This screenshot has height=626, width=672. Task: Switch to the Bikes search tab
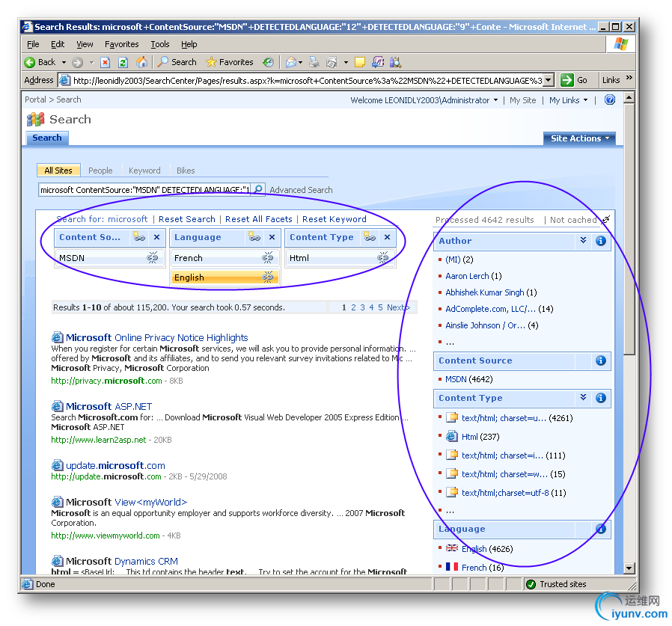tap(186, 171)
